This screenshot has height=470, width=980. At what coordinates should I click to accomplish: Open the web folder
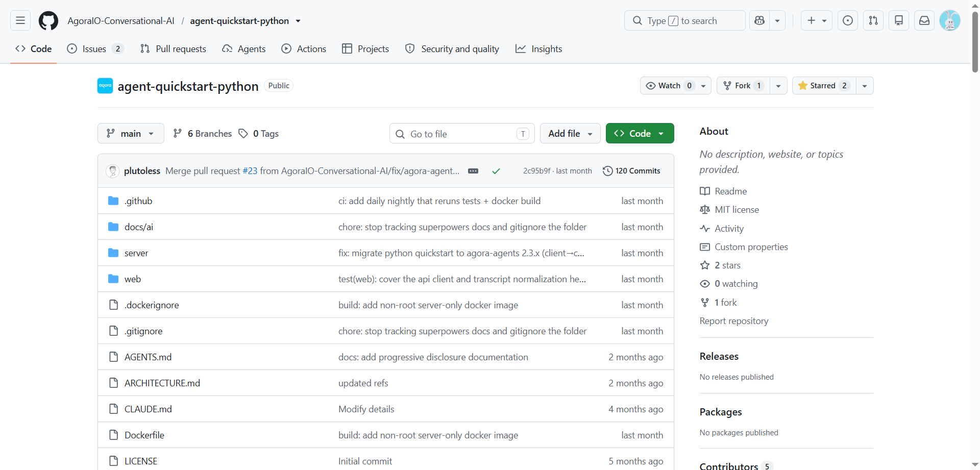pyautogui.click(x=133, y=279)
